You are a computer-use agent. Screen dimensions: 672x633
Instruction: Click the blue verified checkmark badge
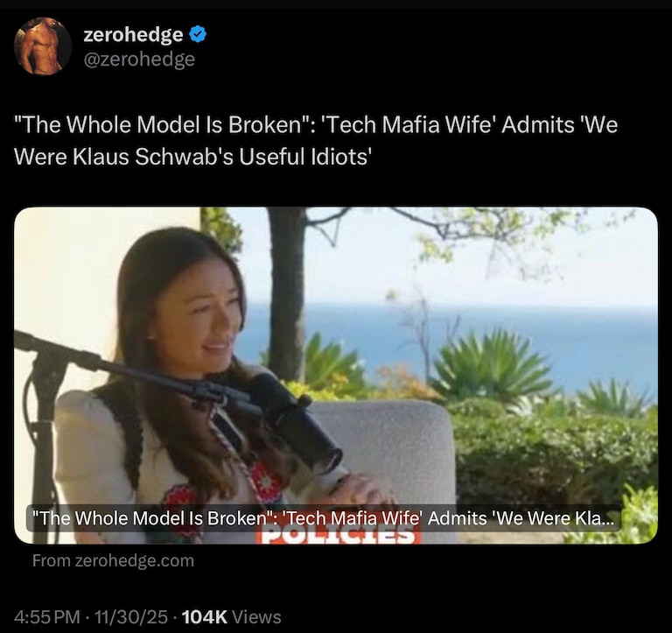198,34
